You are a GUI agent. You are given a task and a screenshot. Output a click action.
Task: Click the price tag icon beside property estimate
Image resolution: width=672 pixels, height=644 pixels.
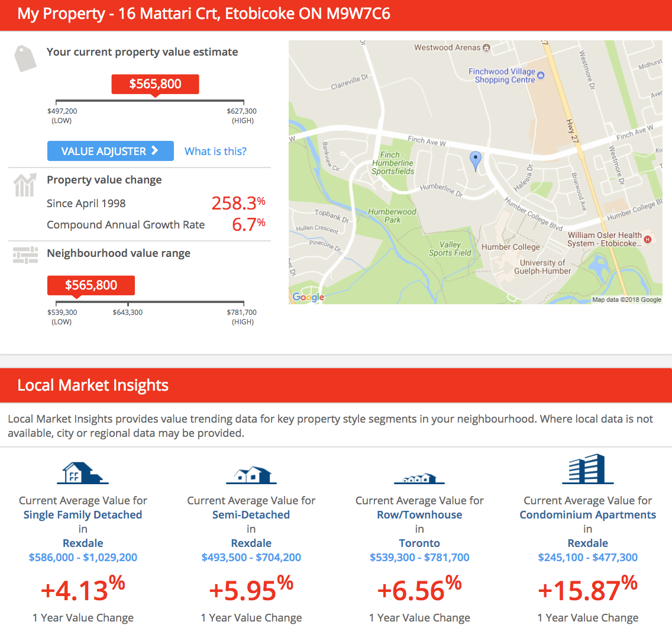25,58
